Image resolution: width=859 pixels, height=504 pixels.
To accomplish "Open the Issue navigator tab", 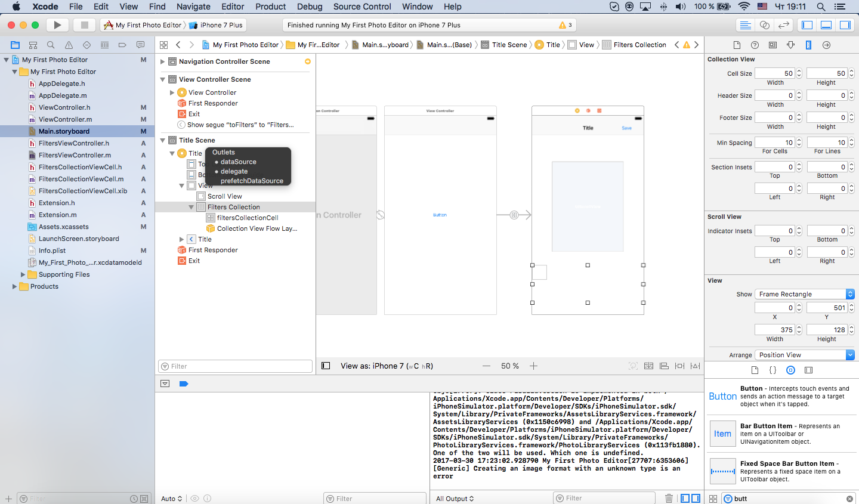I will tap(69, 45).
